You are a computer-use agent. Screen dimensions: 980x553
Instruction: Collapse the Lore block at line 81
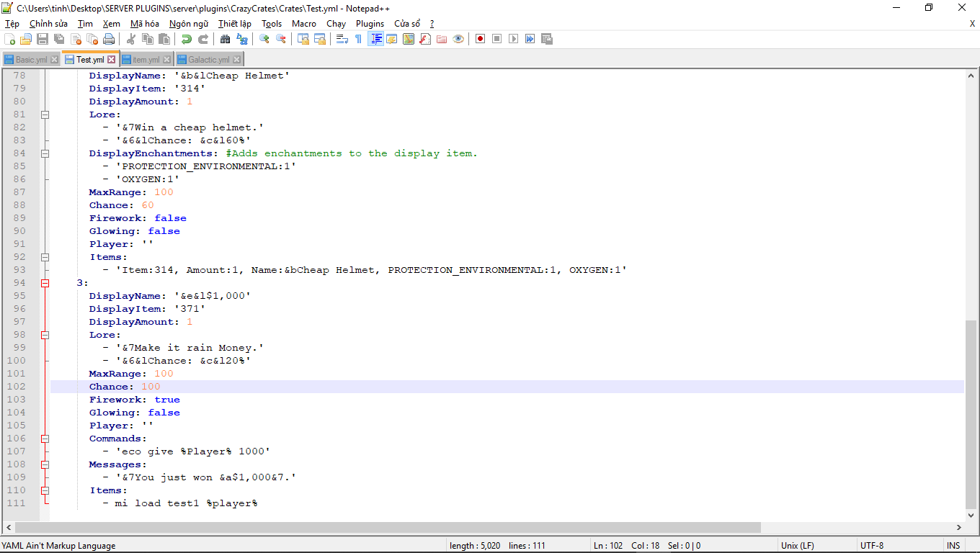pyautogui.click(x=45, y=114)
